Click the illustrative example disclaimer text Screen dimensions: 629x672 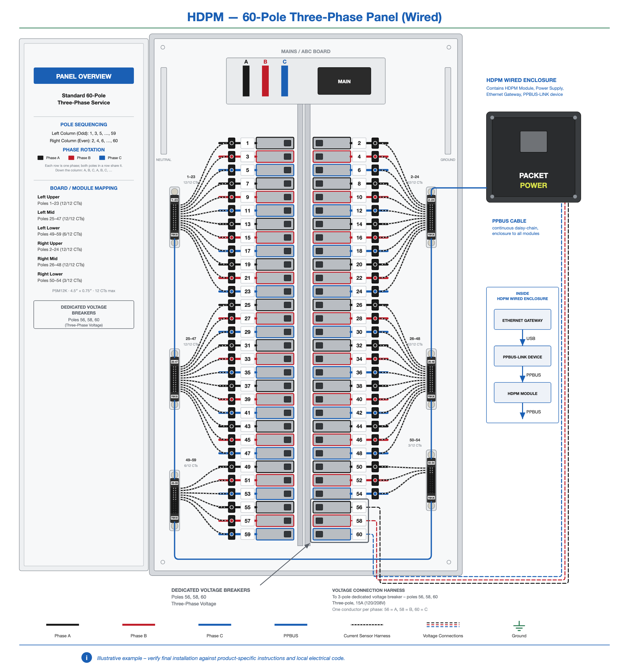click(221, 658)
